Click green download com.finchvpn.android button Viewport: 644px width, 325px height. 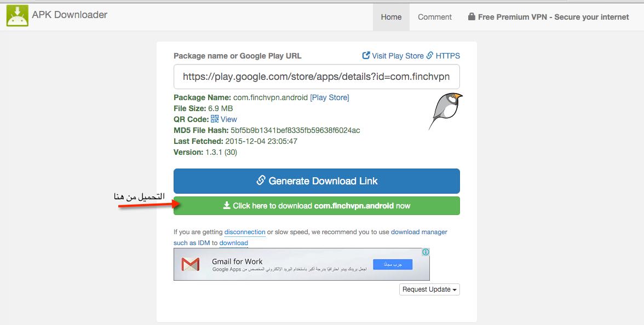click(317, 206)
